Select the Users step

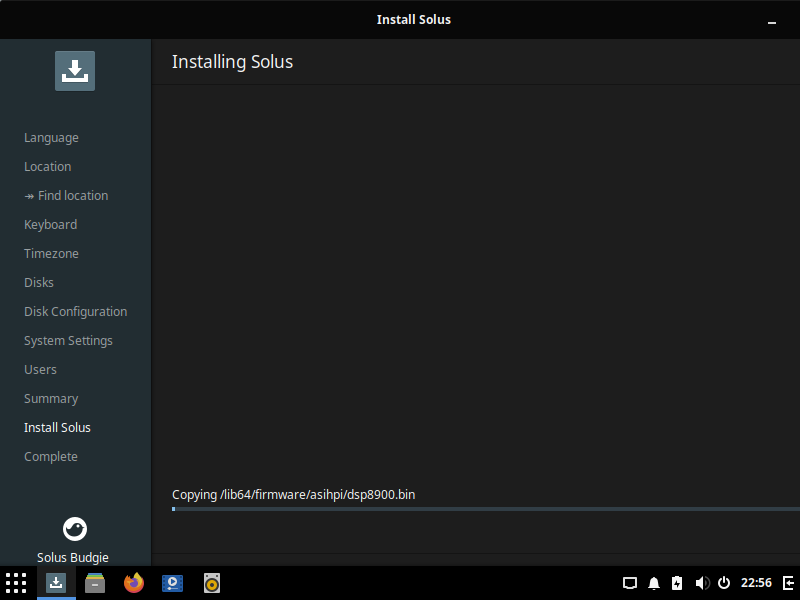point(40,370)
